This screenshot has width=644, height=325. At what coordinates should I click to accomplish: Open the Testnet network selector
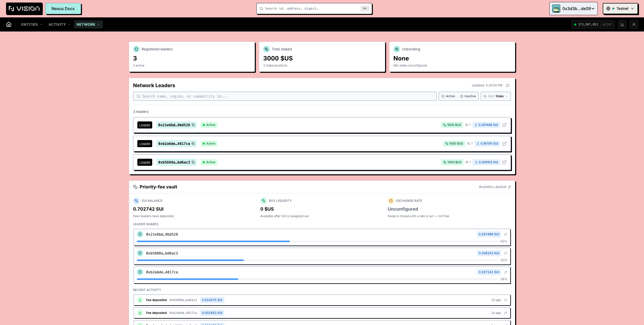(x=620, y=9)
